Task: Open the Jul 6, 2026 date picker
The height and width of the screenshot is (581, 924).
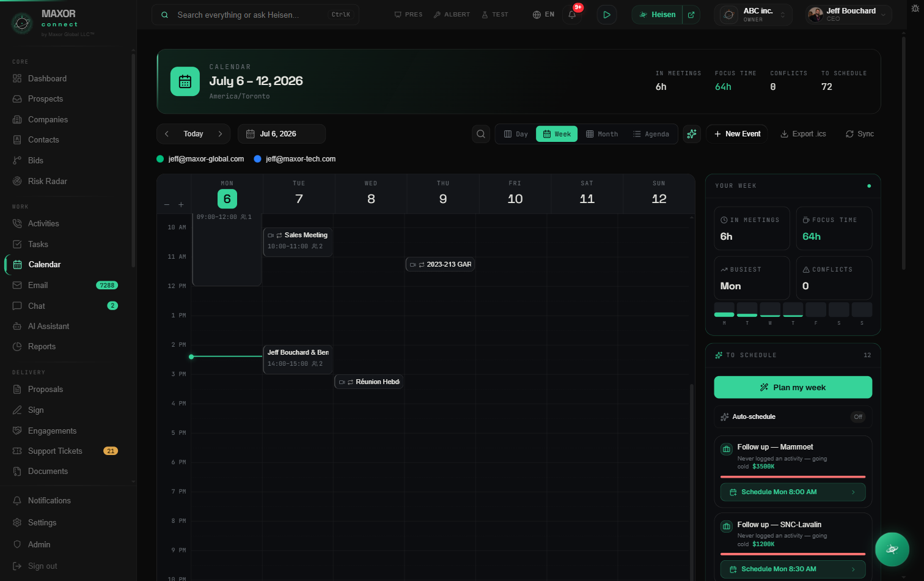Action: (282, 134)
